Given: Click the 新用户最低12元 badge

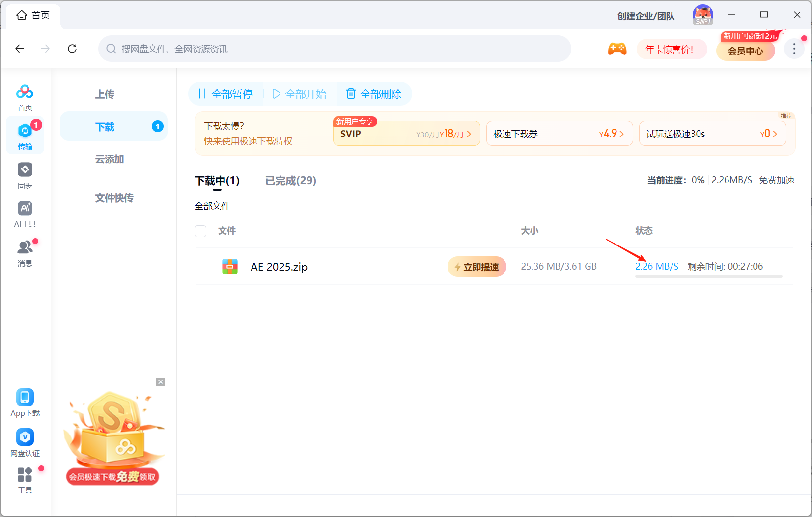Looking at the screenshot, I should click(x=750, y=36).
